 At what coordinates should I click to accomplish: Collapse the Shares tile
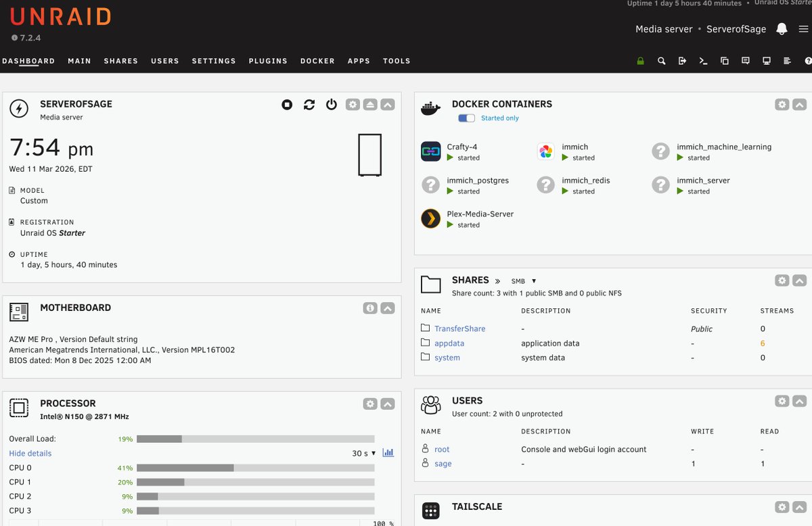(x=799, y=281)
